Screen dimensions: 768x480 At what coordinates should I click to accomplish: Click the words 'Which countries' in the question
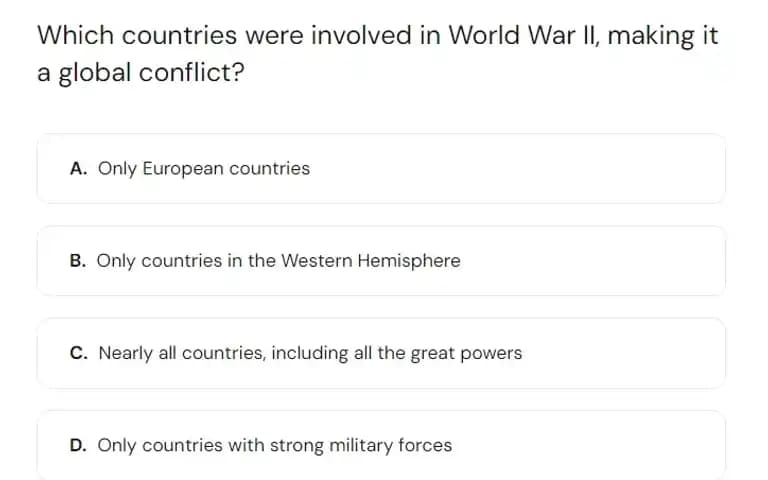pos(138,35)
